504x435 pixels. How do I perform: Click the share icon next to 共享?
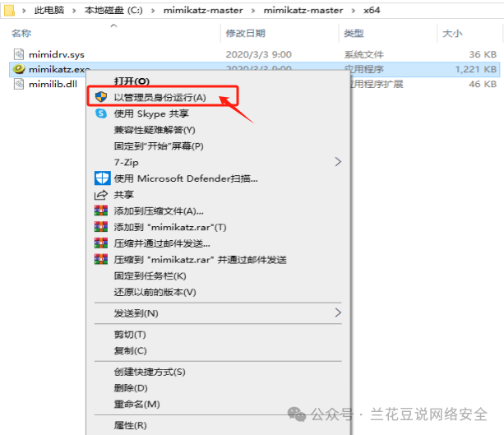click(x=102, y=195)
